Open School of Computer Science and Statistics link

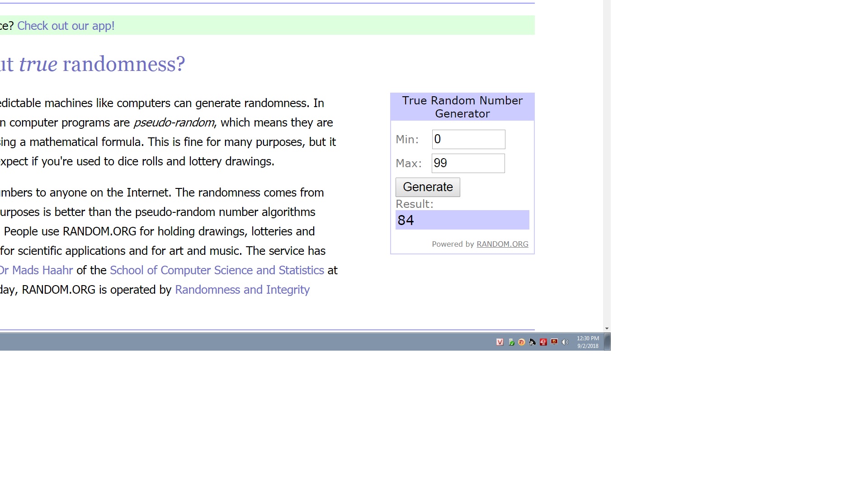pos(217,270)
